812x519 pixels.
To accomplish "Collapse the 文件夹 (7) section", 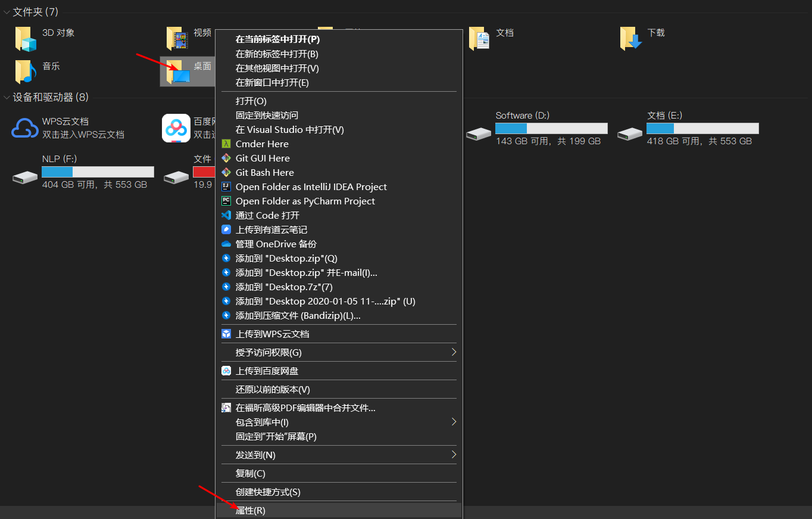I will tap(7, 12).
